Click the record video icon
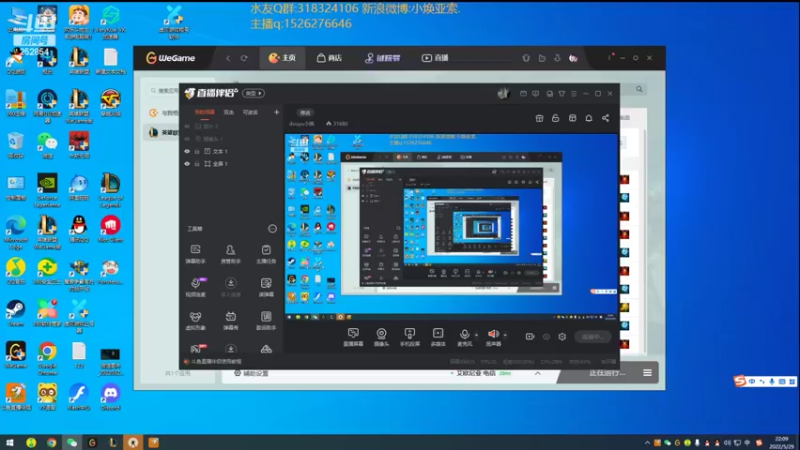Viewport: 800px width, 450px height. click(x=530, y=337)
